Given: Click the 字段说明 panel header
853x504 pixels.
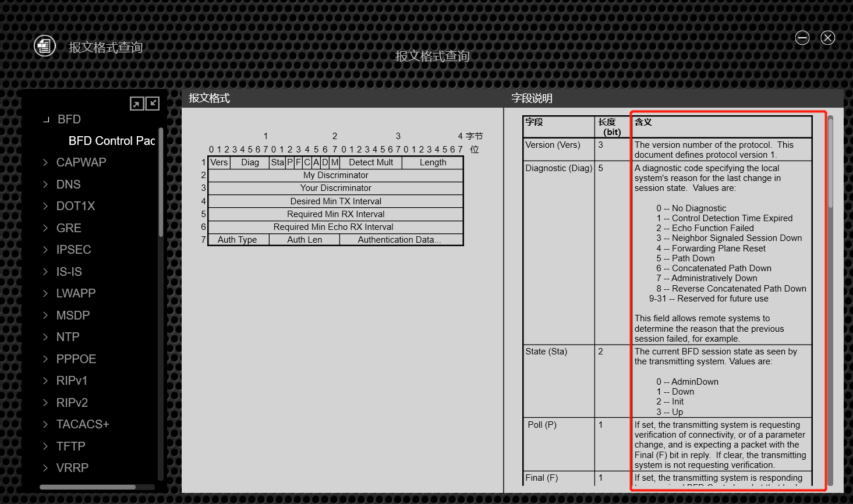Looking at the screenshot, I should [x=532, y=98].
